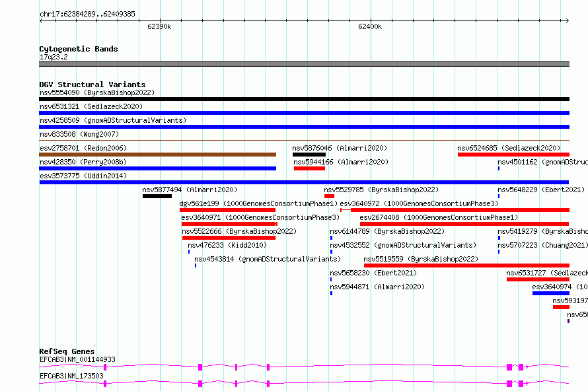Select the nsv6531727 variant label
The width and height of the screenshot is (588, 391).
pos(547,273)
